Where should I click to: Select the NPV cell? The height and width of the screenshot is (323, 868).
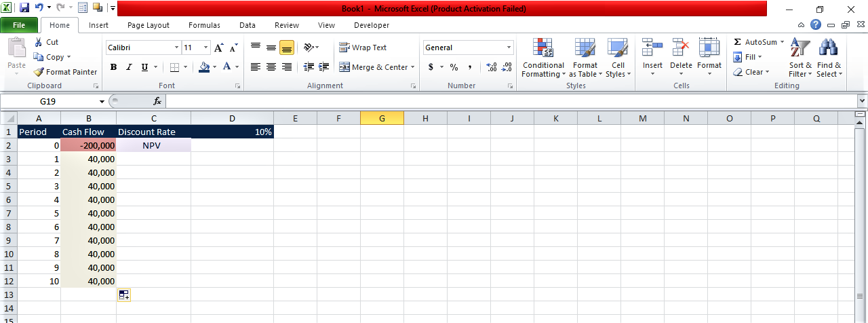tap(153, 145)
